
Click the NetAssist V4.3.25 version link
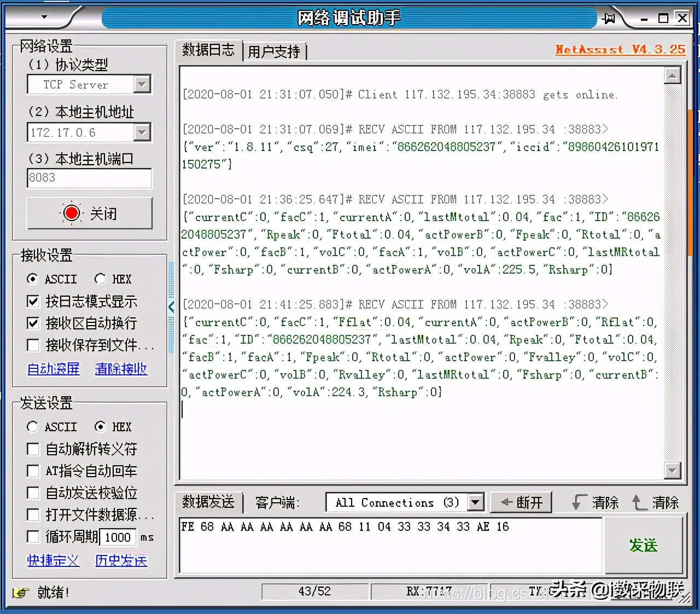pyautogui.click(x=620, y=49)
